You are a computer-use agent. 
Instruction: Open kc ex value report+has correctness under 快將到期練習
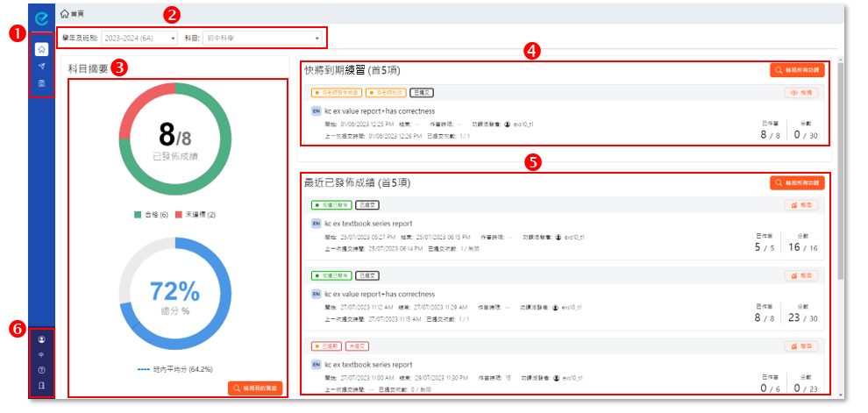(379, 111)
